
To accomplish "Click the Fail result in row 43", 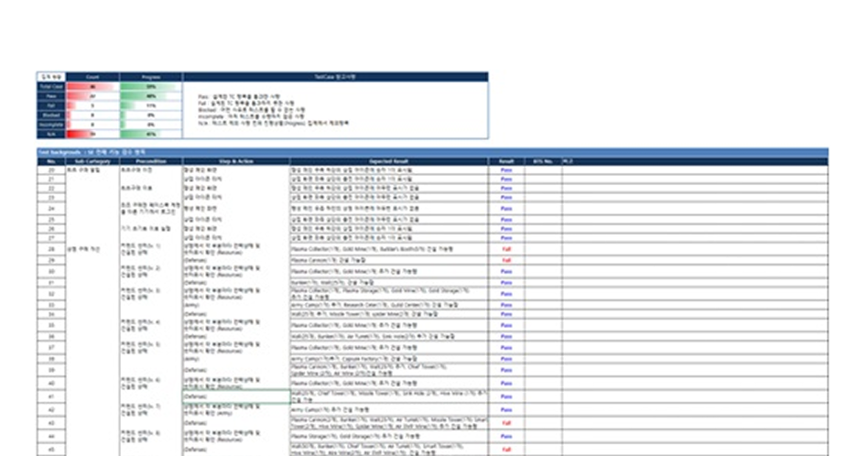I will pos(506,423).
